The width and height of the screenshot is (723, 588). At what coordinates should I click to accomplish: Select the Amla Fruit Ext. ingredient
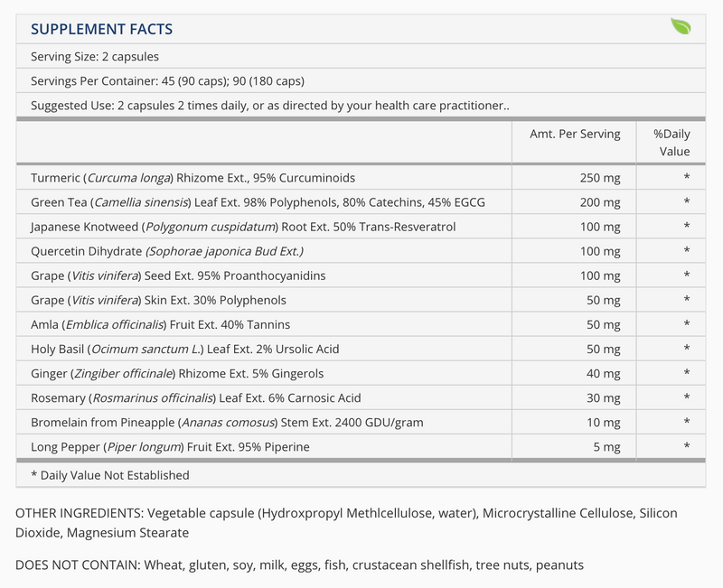click(160, 324)
